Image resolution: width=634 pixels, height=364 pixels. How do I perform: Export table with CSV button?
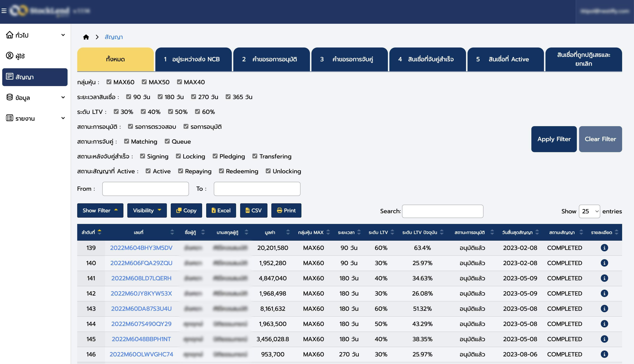pyautogui.click(x=254, y=211)
